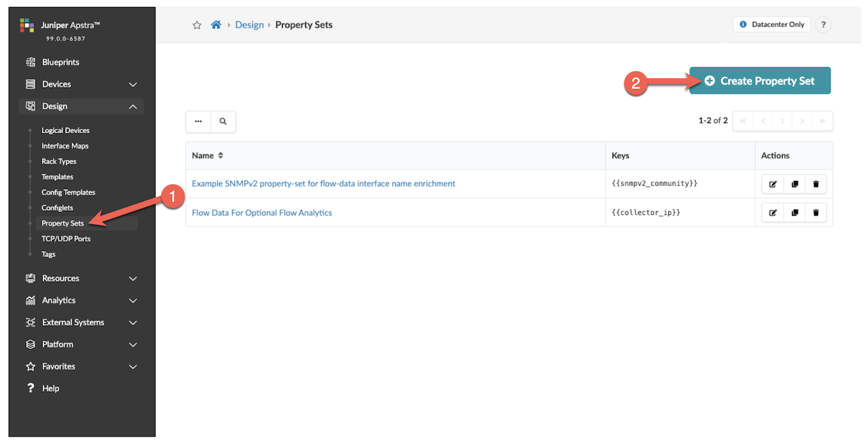Open the Help sidebar item
Screen dimensions: 868x443
click(51, 389)
